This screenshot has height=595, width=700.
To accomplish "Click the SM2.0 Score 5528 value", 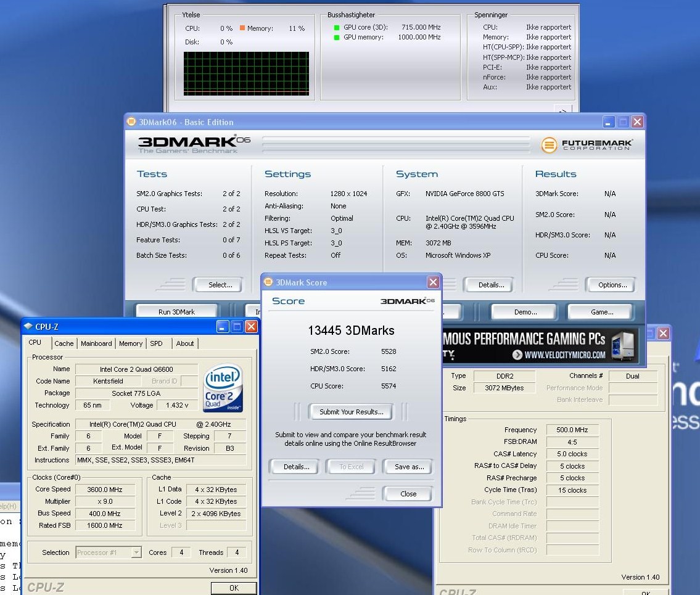I will point(389,351).
